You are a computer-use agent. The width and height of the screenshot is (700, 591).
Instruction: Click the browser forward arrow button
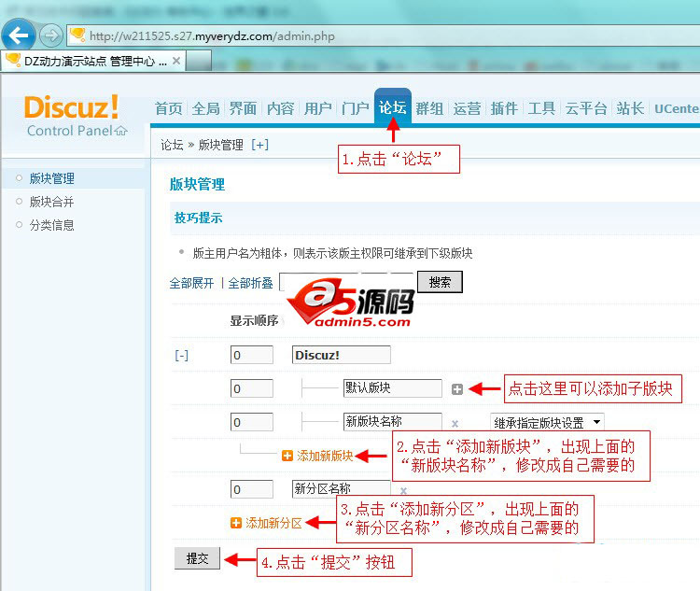tap(51, 35)
